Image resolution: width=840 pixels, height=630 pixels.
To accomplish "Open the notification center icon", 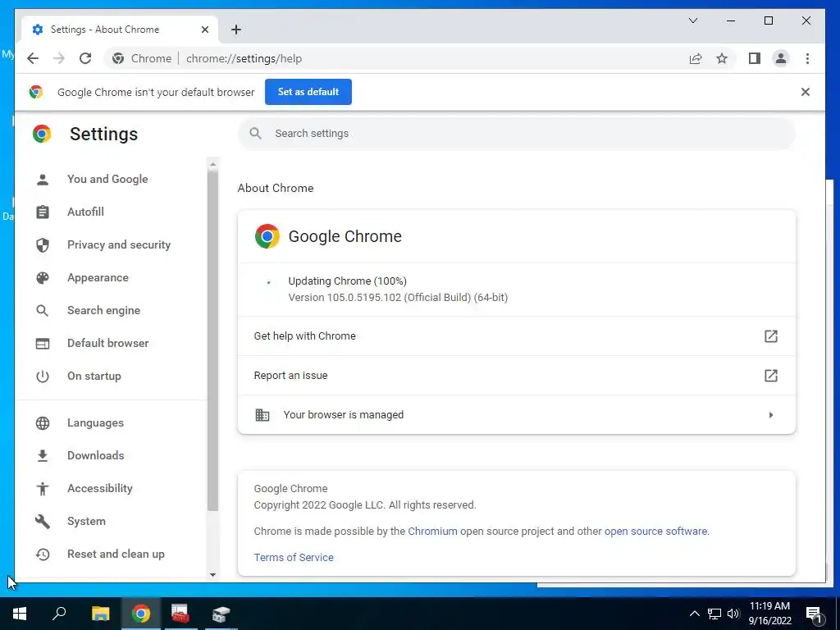I will (815, 614).
